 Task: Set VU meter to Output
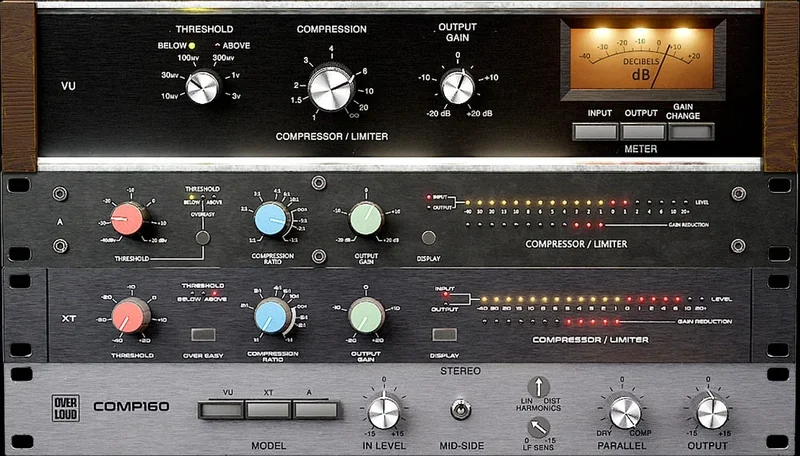[643, 132]
